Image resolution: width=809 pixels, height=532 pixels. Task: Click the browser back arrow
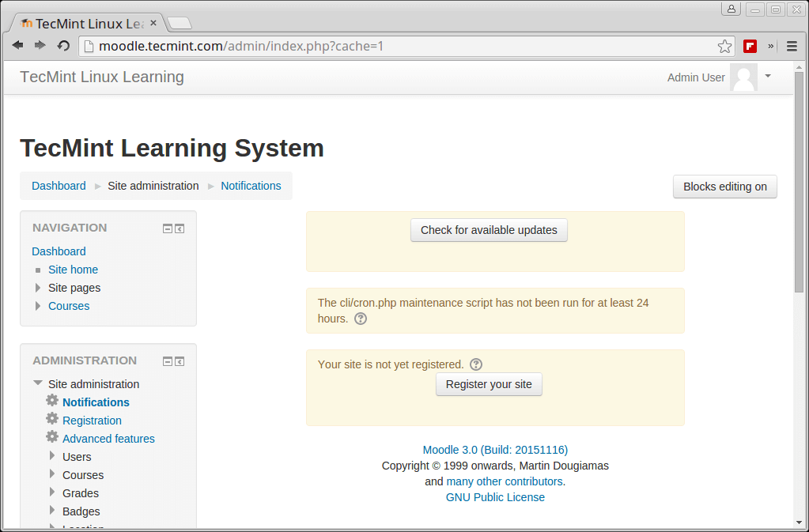pyautogui.click(x=17, y=46)
